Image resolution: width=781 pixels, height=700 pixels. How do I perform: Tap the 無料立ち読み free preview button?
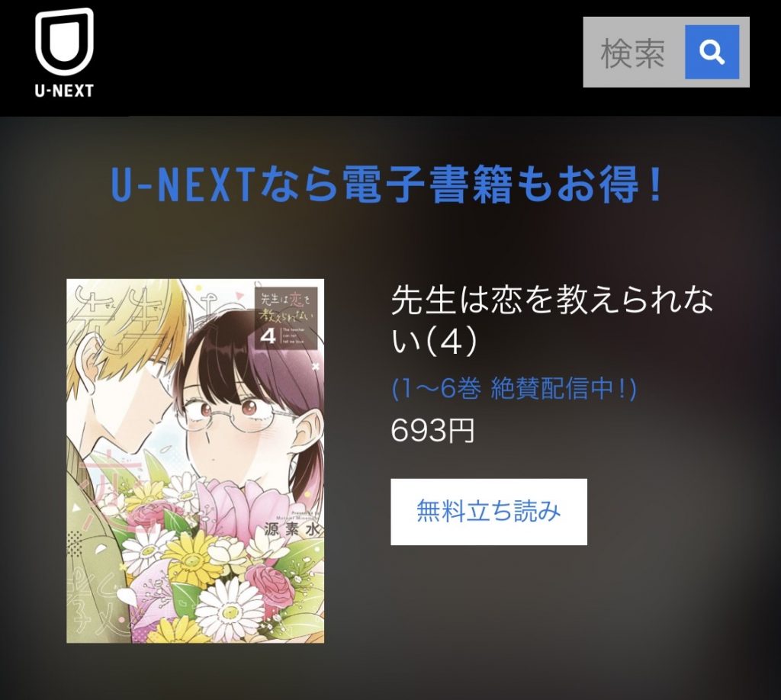point(489,512)
